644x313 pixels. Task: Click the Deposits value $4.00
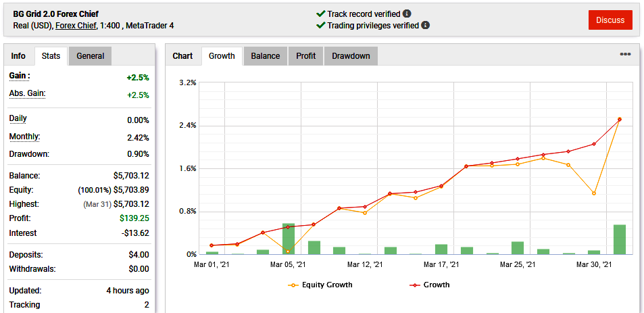pos(139,255)
